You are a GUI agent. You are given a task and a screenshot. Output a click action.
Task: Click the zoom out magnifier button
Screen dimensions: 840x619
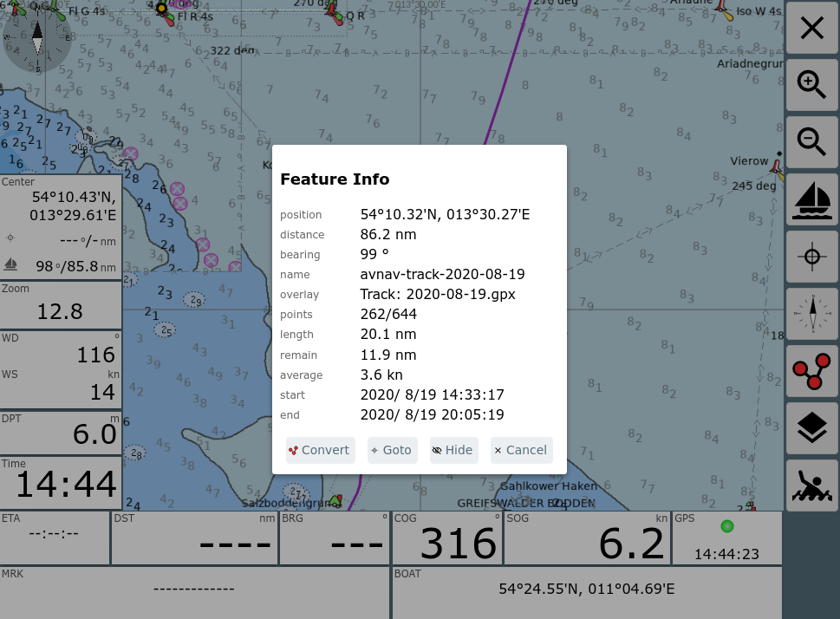click(x=811, y=142)
